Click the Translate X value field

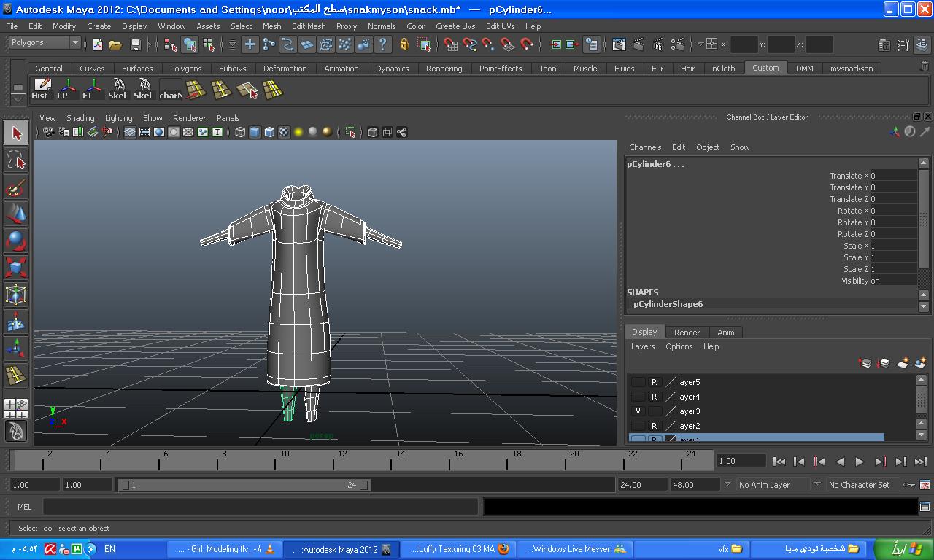point(893,176)
